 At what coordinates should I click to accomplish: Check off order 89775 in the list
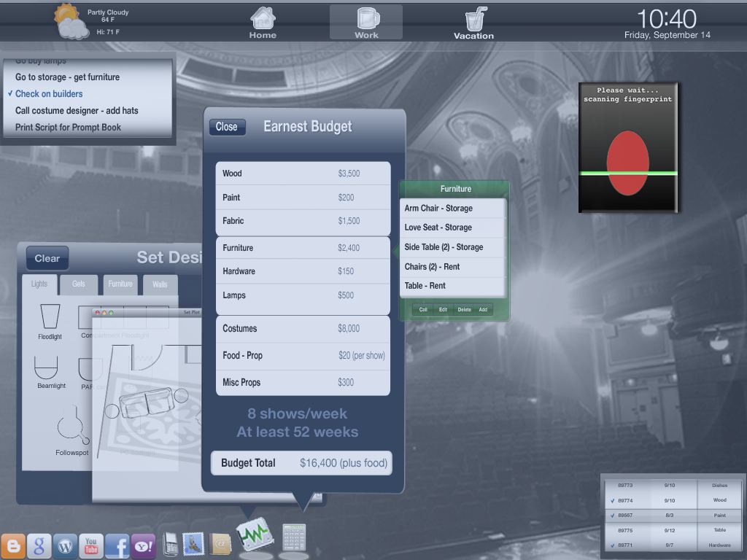pyautogui.click(x=612, y=530)
